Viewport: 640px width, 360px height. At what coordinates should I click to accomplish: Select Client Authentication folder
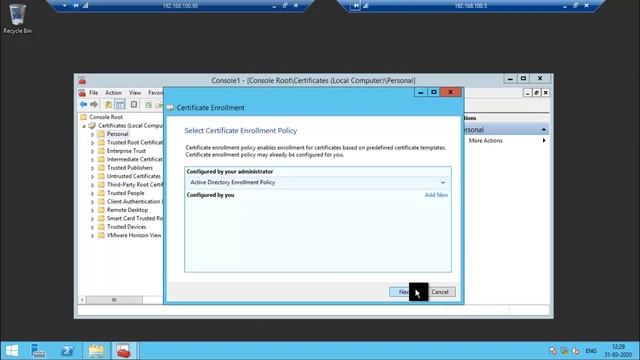(135, 202)
